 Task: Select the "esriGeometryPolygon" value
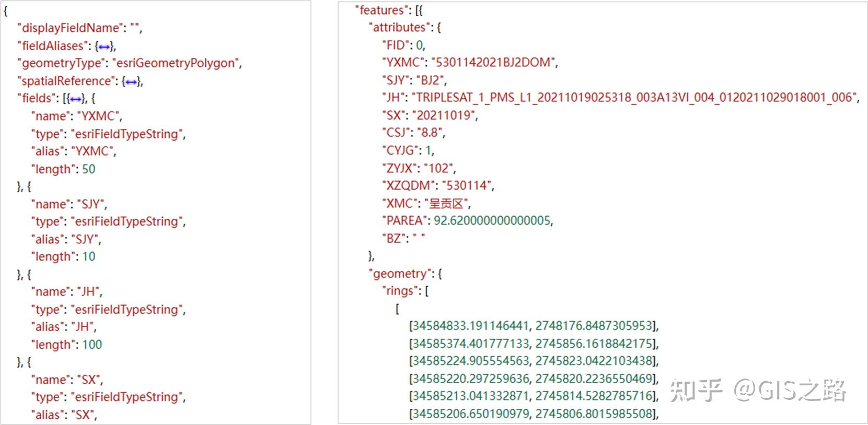[176, 63]
